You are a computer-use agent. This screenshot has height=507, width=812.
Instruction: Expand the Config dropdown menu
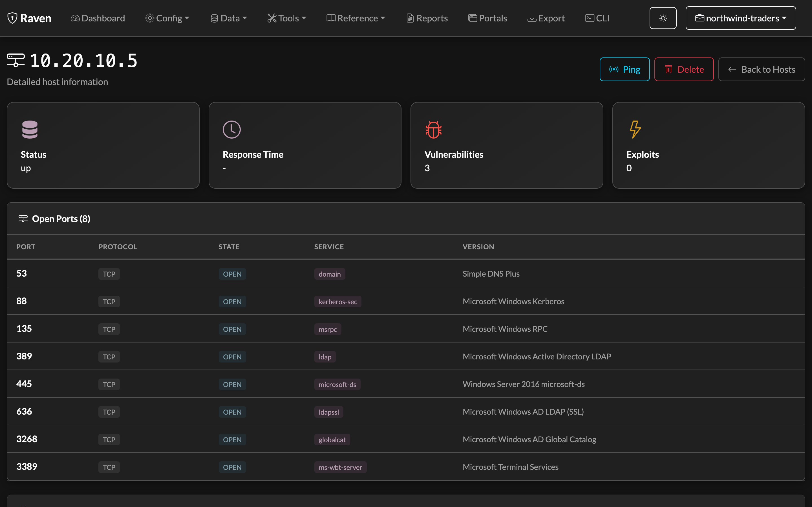(167, 18)
